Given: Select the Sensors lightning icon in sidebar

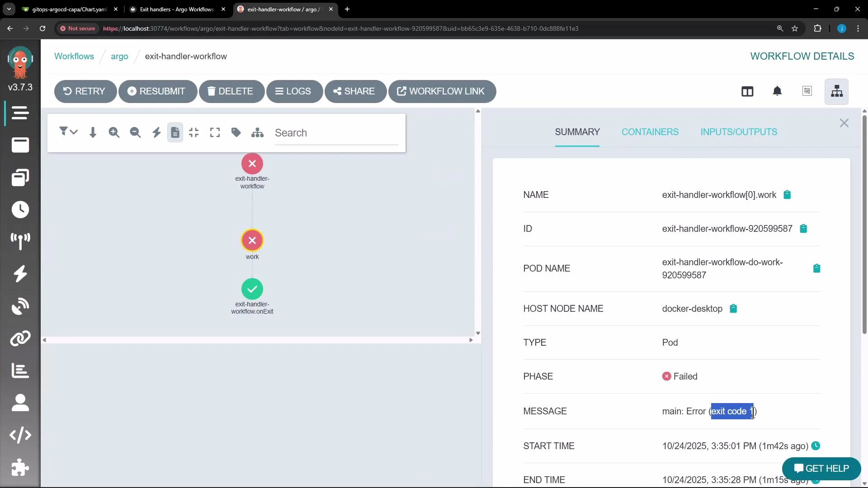Looking at the screenshot, I should (20, 274).
